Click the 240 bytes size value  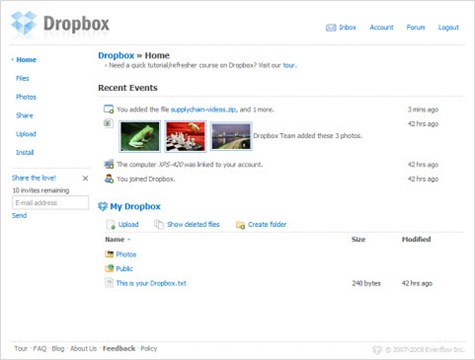(x=366, y=283)
